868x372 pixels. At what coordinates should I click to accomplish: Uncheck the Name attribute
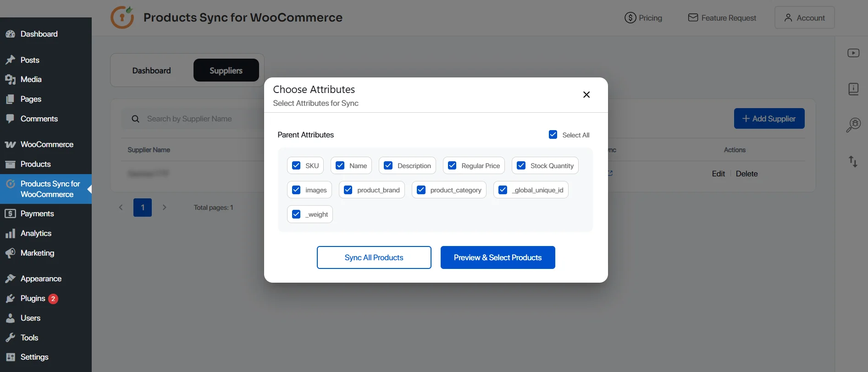point(340,165)
